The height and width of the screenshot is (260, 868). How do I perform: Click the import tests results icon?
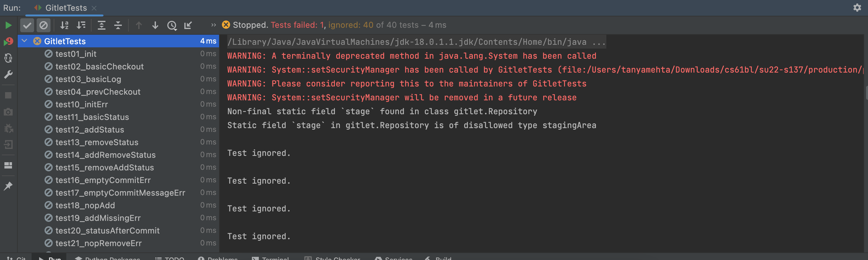[188, 25]
